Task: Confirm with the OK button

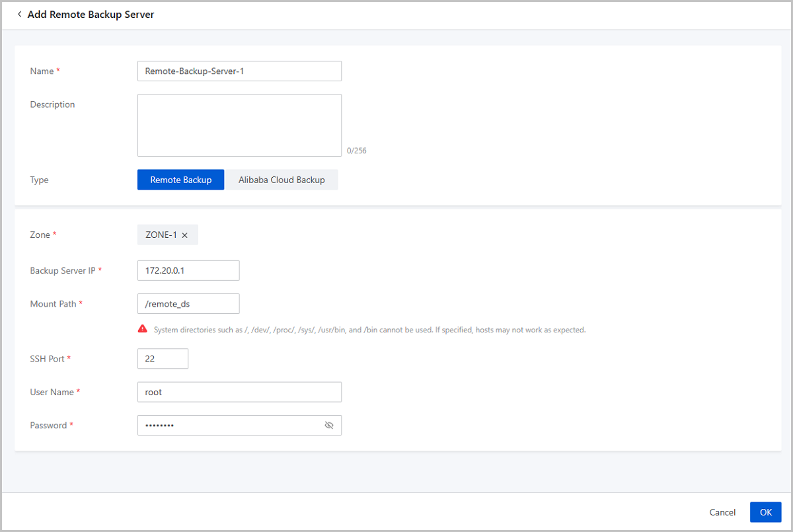Action: 765,512
